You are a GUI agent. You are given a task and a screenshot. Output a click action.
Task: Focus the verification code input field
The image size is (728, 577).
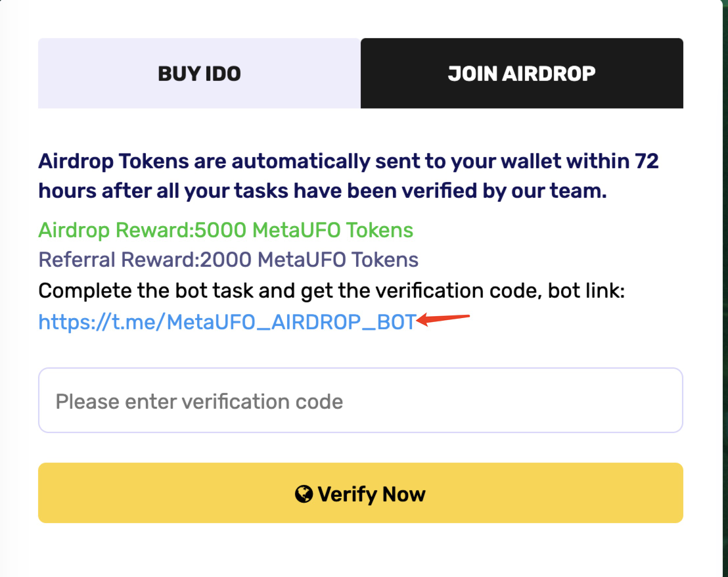[360, 400]
